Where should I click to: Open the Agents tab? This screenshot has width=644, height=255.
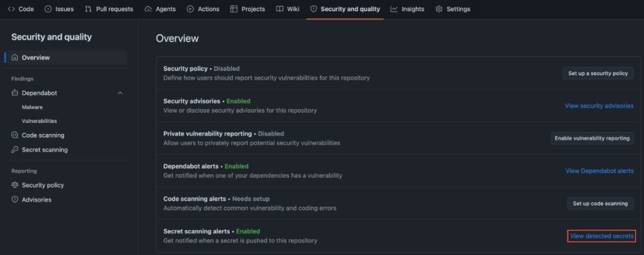pyautogui.click(x=160, y=9)
